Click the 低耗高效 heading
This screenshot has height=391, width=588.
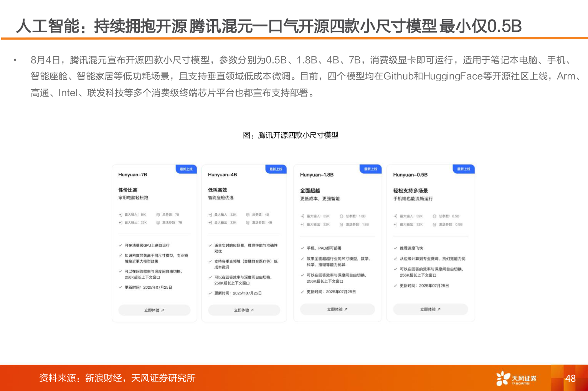pyautogui.click(x=218, y=190)
